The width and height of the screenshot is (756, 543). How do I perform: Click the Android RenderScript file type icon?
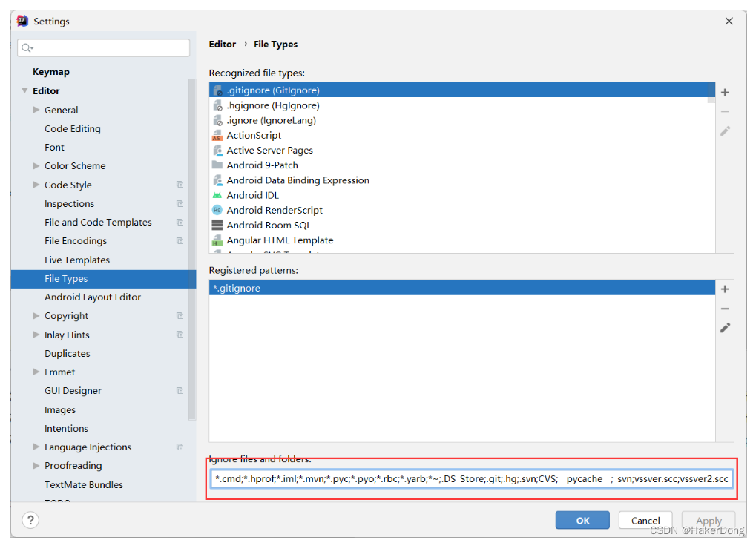(217, 210)
